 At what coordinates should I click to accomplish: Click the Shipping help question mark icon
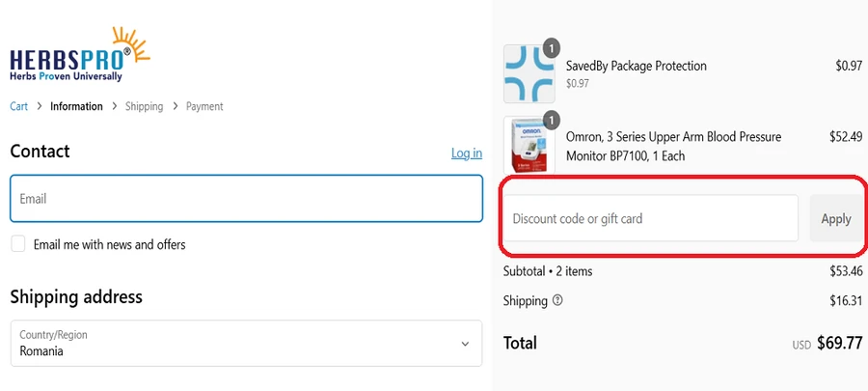pos(558,301)
